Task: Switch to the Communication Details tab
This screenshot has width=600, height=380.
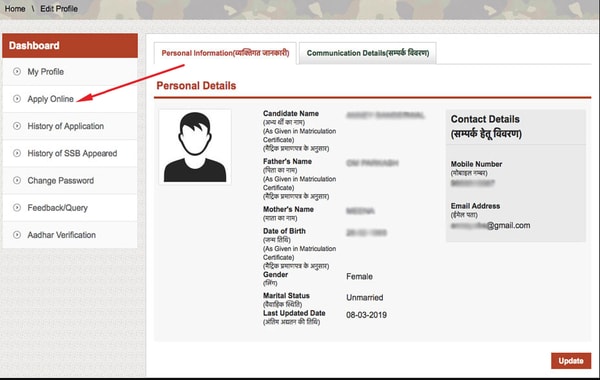Action: tap(368, 53)
